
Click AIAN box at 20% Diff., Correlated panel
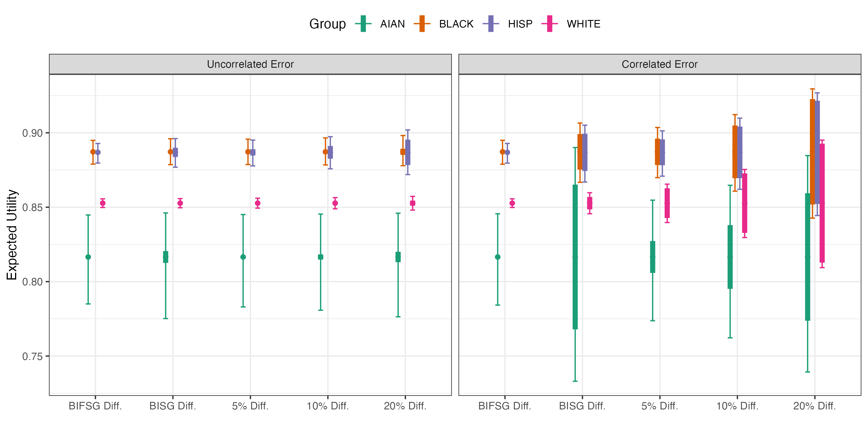point(808,257)
